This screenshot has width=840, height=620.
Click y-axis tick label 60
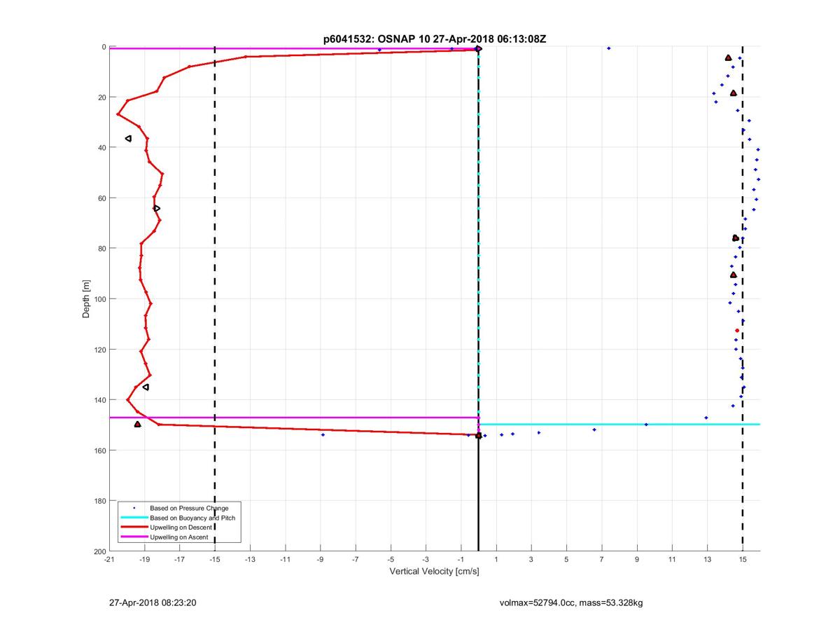101,198
